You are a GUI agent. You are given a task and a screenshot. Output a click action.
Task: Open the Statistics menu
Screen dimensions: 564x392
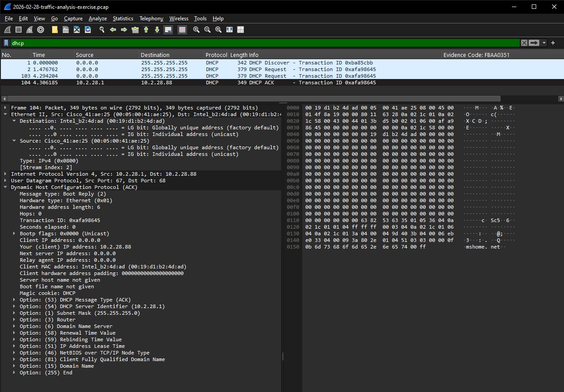point(123,19)
